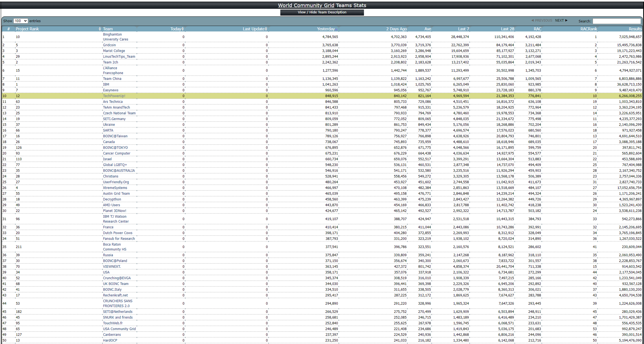Go to NEXT page of results

[561, 20]
